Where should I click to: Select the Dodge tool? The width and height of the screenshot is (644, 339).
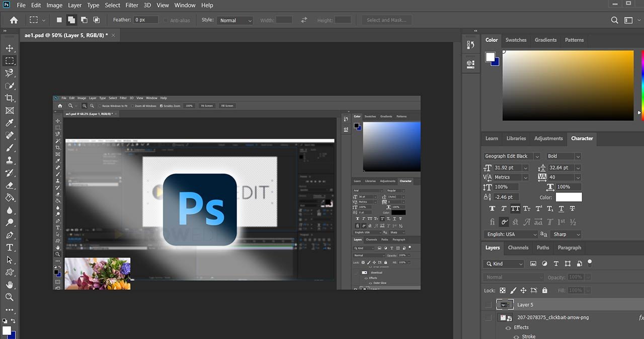coord(10,223)
